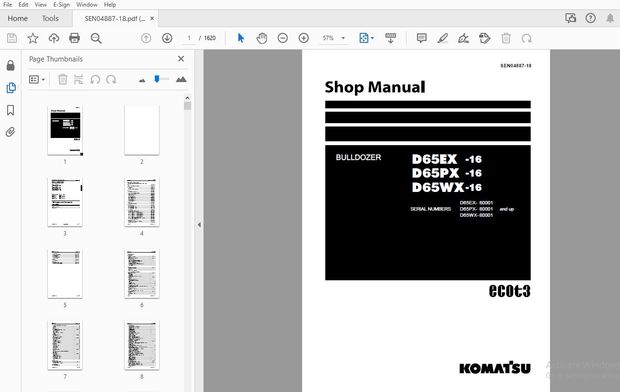Click the thumbnails scrollbar up arrow
The image size is (620, 392).
coord(187,98)
